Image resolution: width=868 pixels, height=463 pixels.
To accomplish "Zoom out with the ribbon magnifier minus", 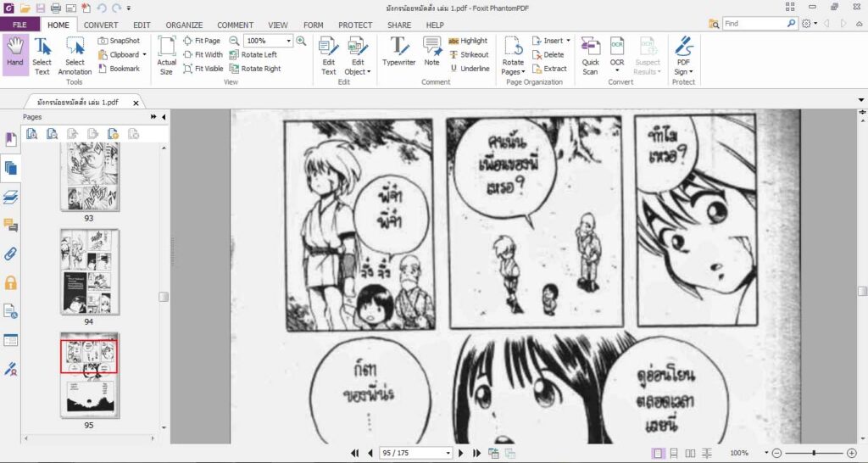I will point(234,41).
